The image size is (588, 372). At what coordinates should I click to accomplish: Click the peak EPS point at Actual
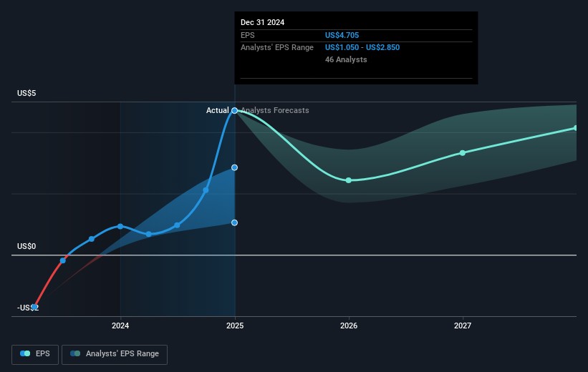coord(234,110)
